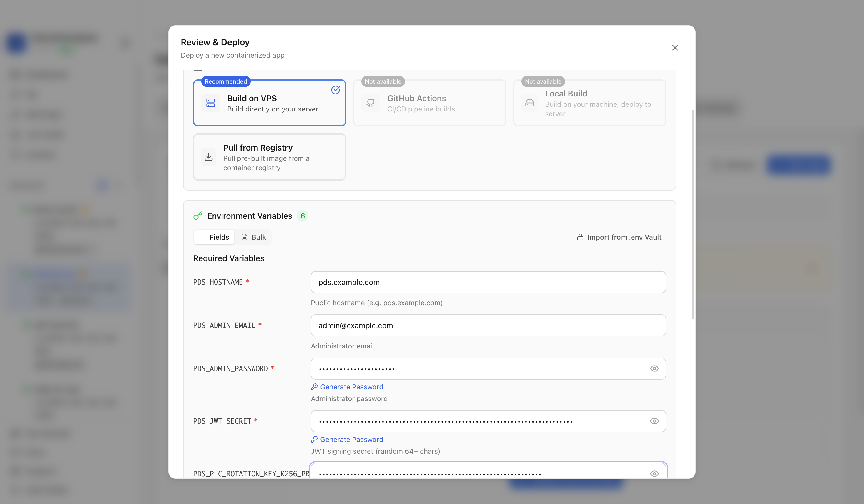Generate Password for admin password
The width and height of the screenshot is (864, 504).
(x=347, y=387)
